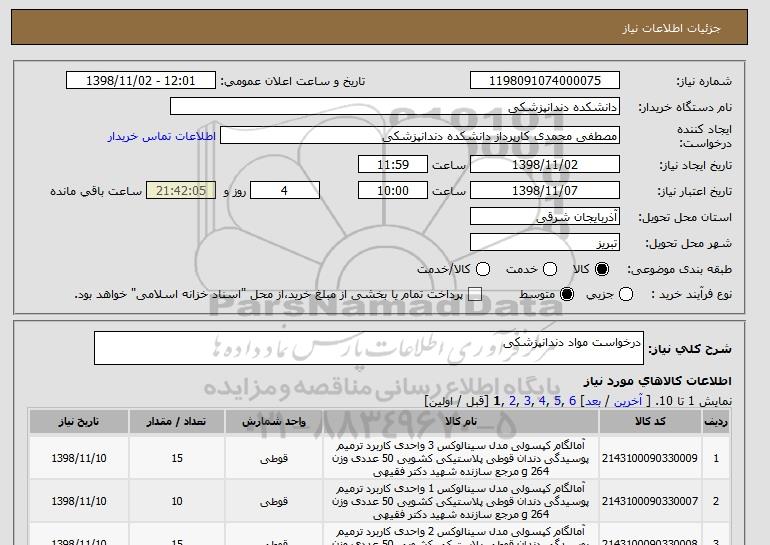Click the اطلاعات کالاهای مورد نیاز heading
Viewport: 770px width, 545px height.
tap(658, 381)
